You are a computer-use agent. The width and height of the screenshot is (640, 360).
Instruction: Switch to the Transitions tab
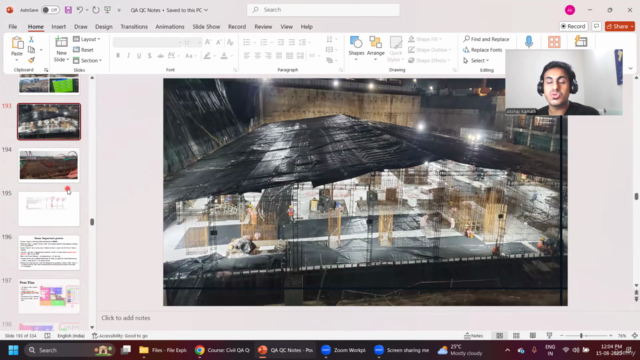pyautogui.click(x=134, y=27)
